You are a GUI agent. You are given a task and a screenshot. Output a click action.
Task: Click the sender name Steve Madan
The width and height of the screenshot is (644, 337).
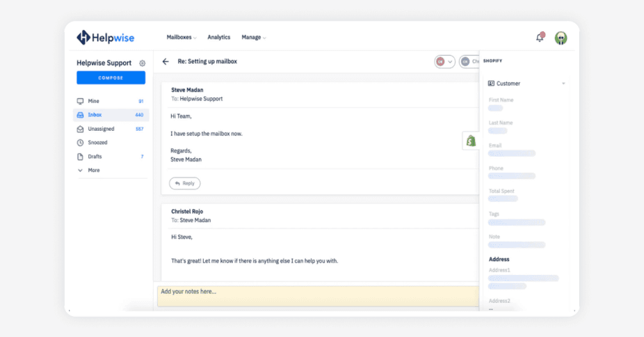(187, 90)
